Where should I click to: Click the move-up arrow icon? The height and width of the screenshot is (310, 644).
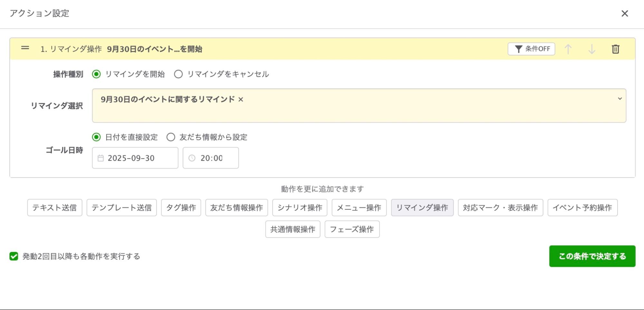[568, 49]
